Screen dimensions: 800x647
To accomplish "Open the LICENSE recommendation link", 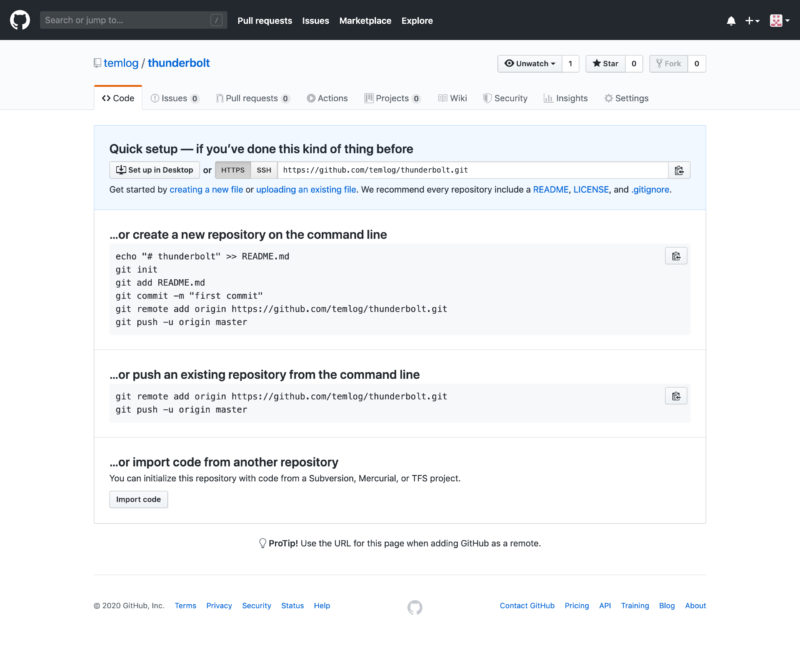I will tap(591, 190).
